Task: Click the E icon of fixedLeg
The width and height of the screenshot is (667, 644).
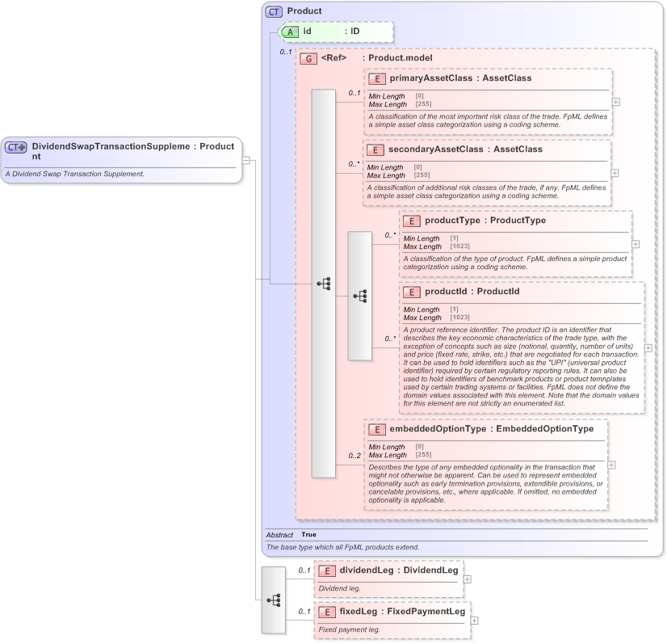Action: tap(327, 612)
